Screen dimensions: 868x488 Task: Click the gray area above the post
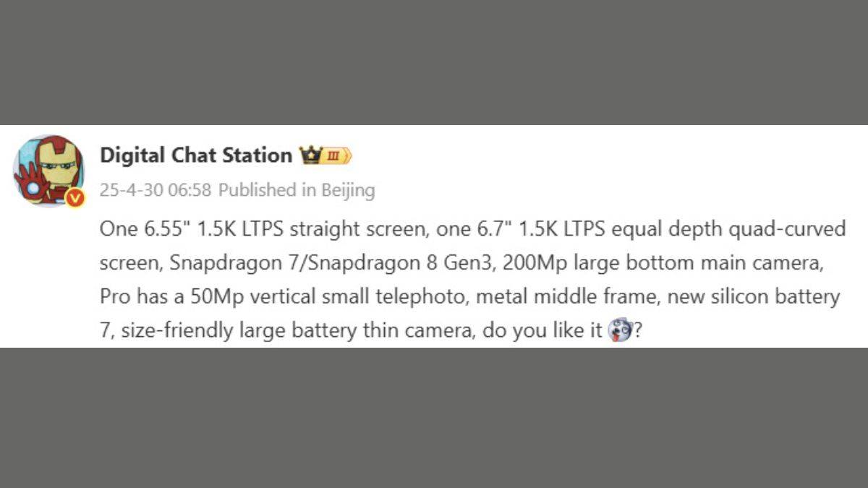pos(434,62)
